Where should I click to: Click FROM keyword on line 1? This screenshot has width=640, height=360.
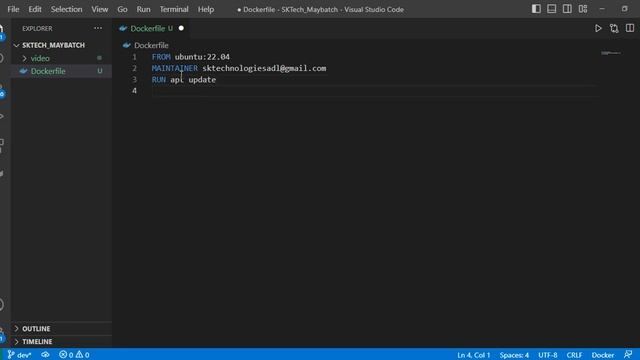pyautogui.click(x=161, y=57)
